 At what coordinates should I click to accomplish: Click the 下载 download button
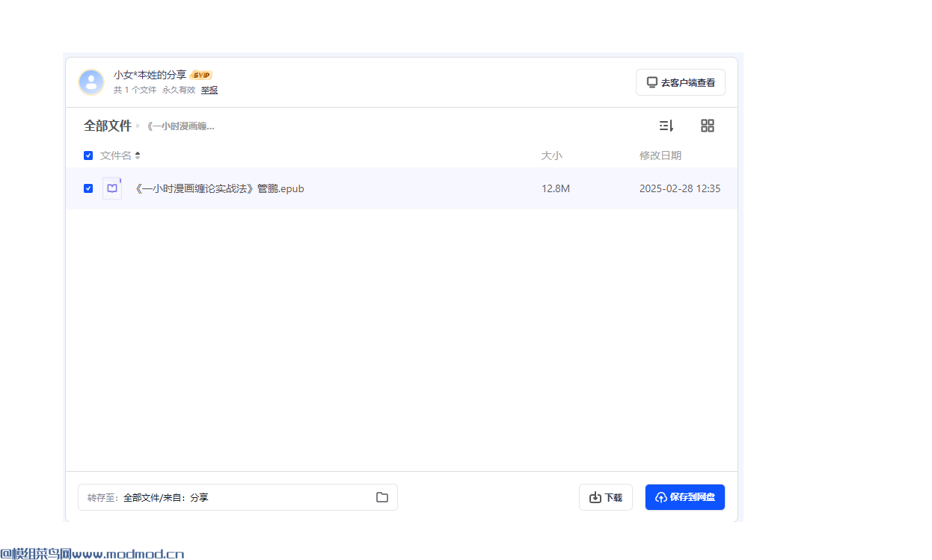(606, 497)
